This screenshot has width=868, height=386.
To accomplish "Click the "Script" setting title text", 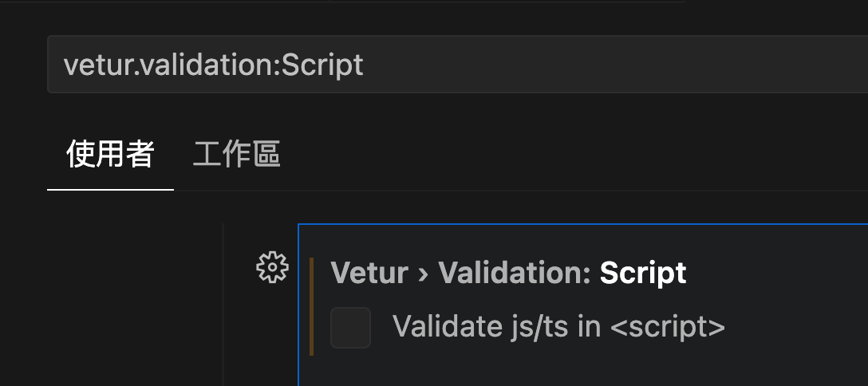I will click(642, 274).
